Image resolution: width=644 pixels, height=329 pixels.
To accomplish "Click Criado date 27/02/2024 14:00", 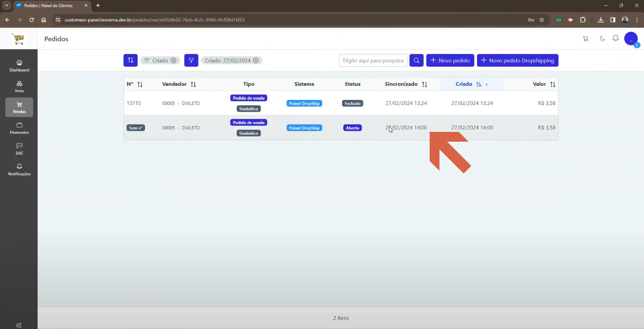I will 472,128.
